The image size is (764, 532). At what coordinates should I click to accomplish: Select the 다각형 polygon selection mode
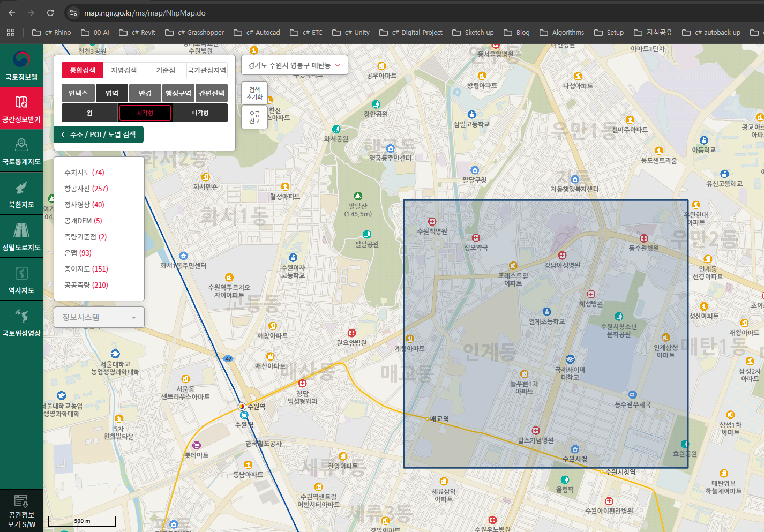(x=200, y=113)
